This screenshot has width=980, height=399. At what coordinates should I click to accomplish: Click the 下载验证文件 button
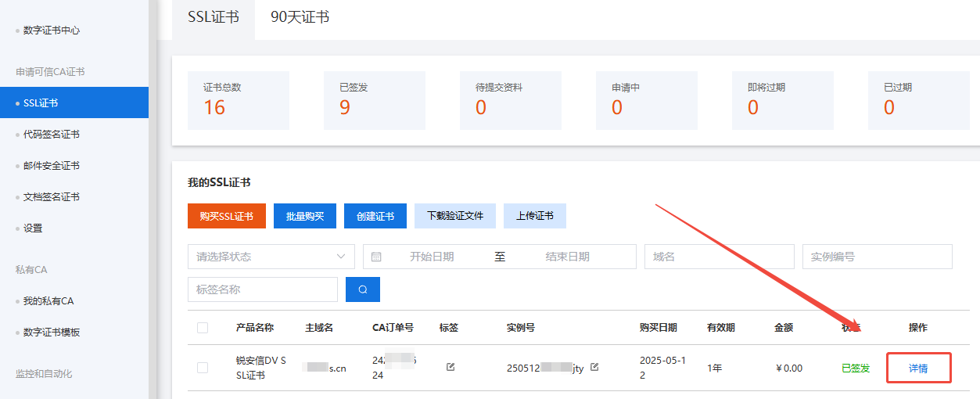454,216
